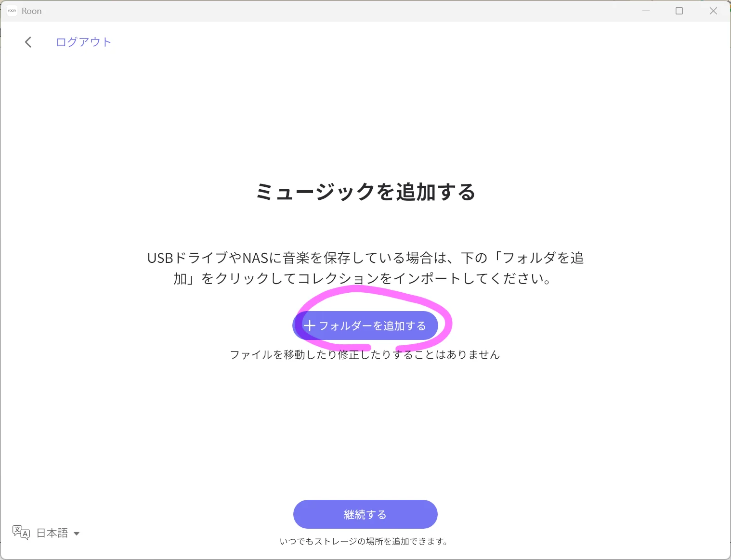
Task: Close the Roon window
Action: pyautogui.click(x=713, y=11)
